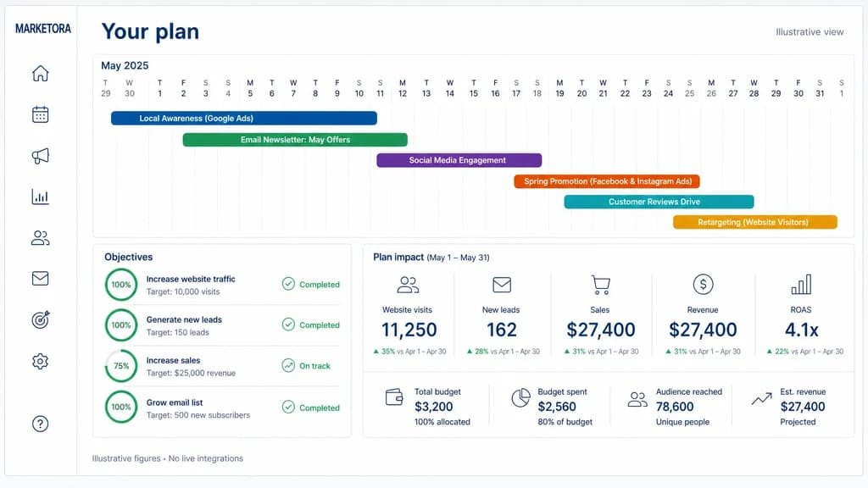Click the Illustrative view label
Viewport: 868px width, 488px height.
[x=810, y=32]
